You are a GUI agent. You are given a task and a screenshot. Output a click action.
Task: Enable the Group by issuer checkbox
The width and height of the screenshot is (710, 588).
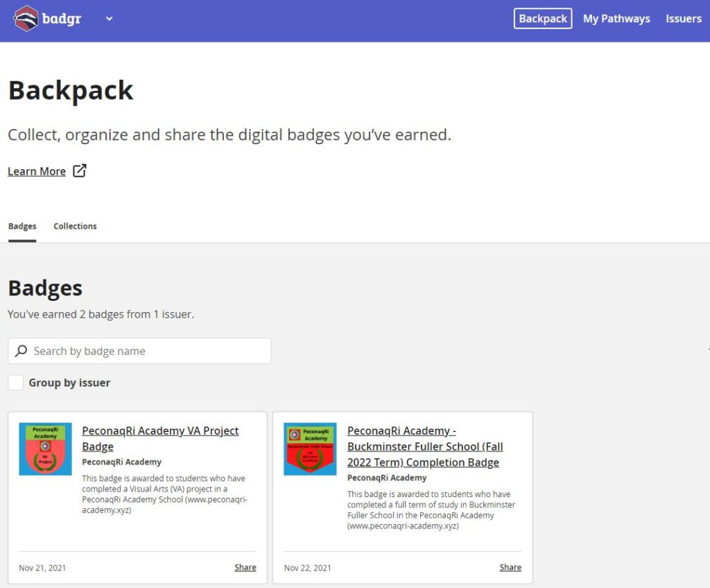(x=16, y=382)
